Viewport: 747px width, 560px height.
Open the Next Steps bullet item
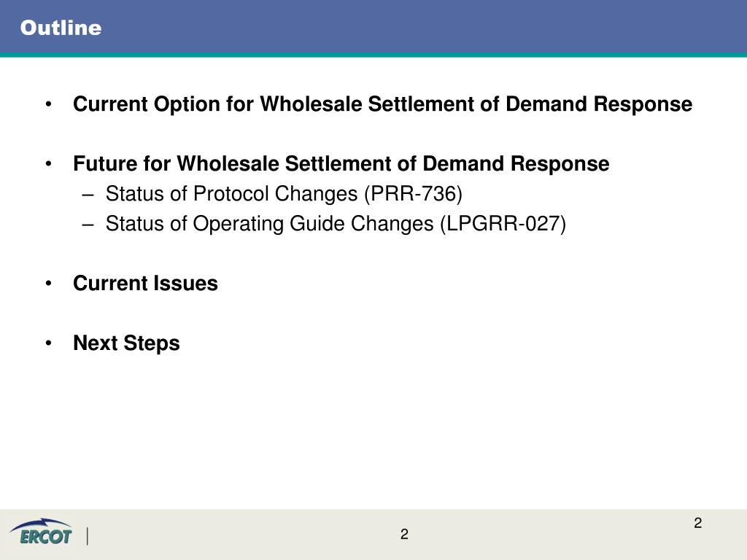pos(126,343)
